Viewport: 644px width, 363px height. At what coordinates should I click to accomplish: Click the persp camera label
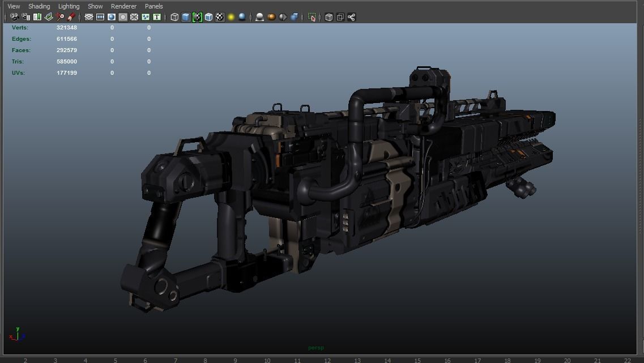click(x=316, y=348)
